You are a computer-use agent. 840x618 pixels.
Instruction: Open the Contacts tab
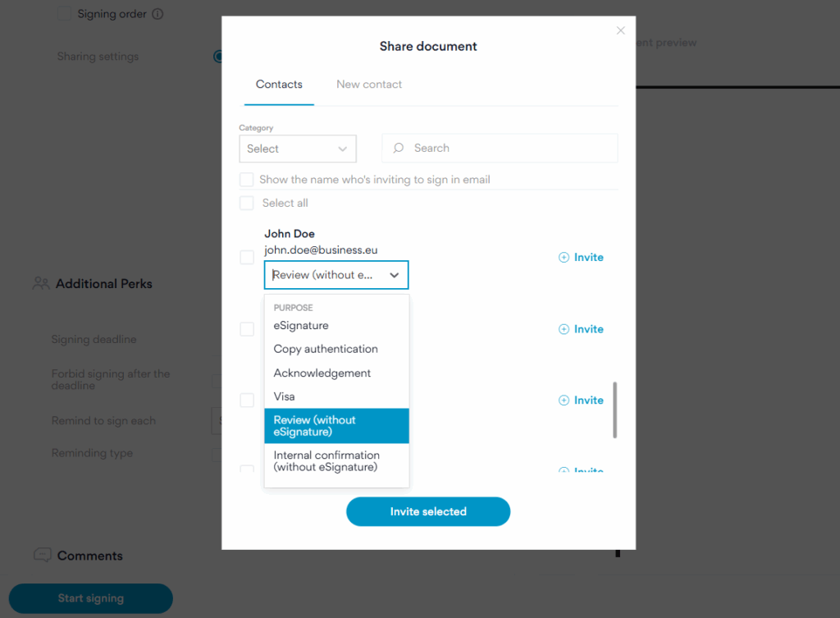[279, 85]
